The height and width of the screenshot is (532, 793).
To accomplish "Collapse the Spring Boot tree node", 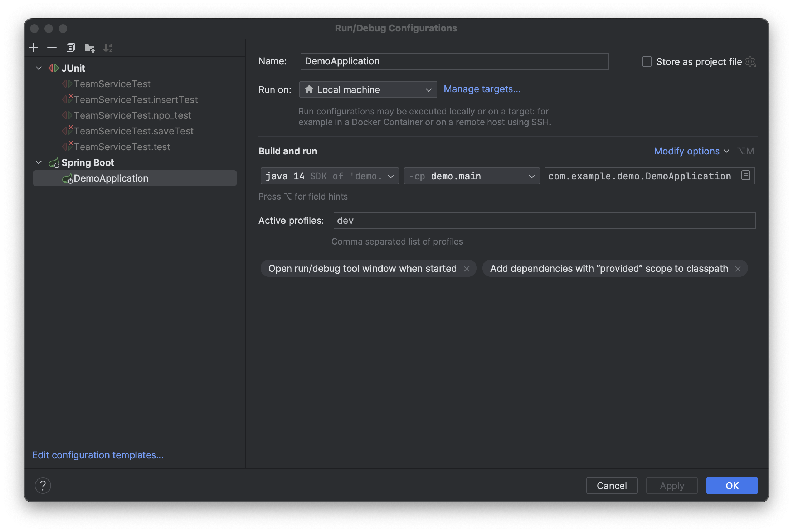I will click(39, 162).
